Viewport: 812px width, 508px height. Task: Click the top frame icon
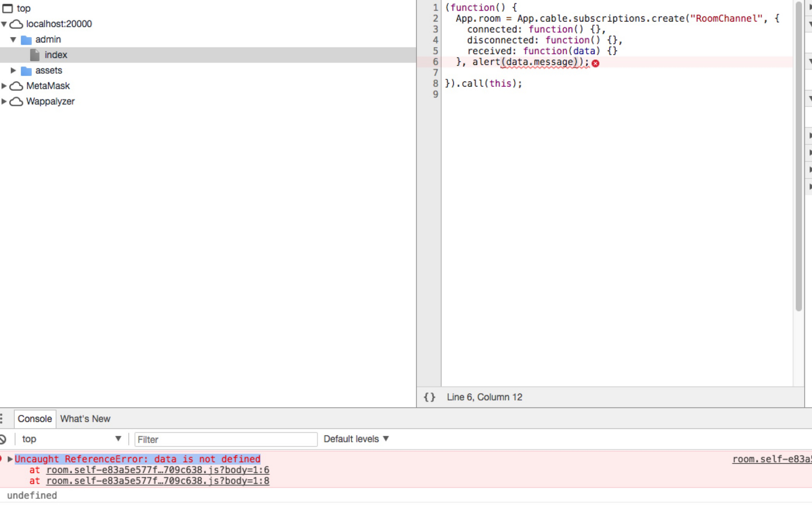tap(7, 8)
